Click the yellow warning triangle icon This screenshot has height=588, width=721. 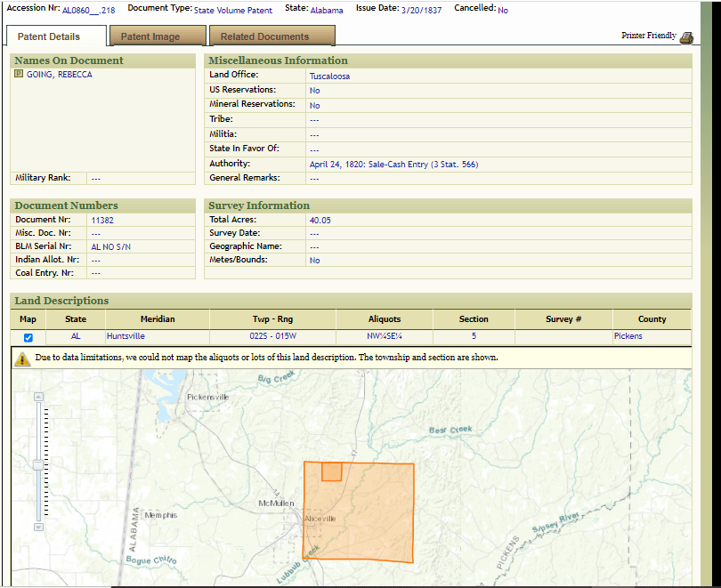22,358
